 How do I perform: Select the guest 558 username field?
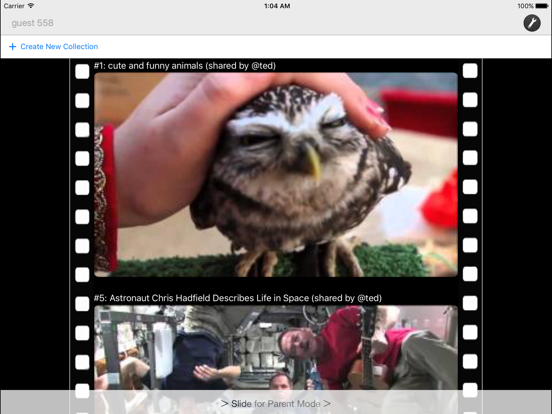pos(32,23)
